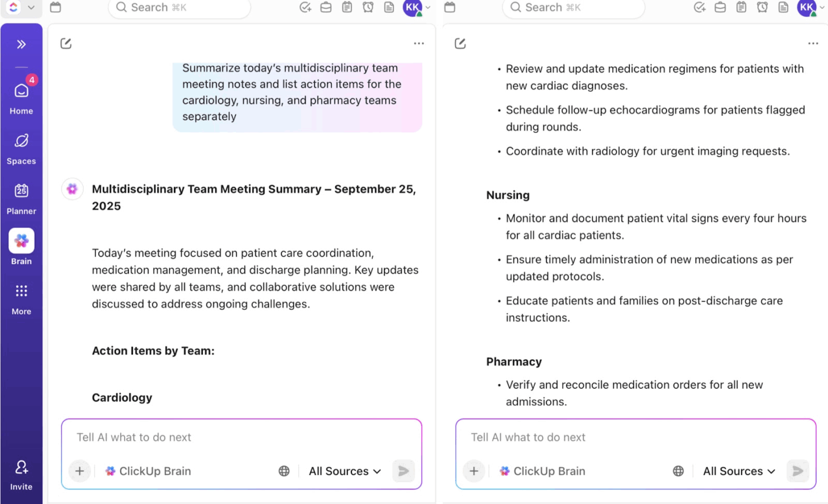Collapse the sidebar with the double-arrow toggle
Viewport: 828px width, 504px height.
(21, 43)
